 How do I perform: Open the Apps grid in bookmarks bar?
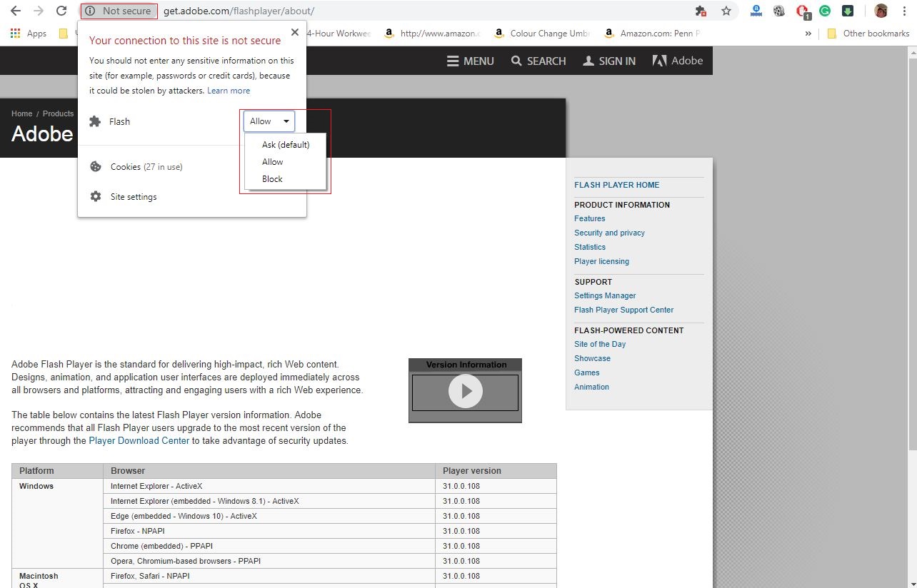(29, 33)
